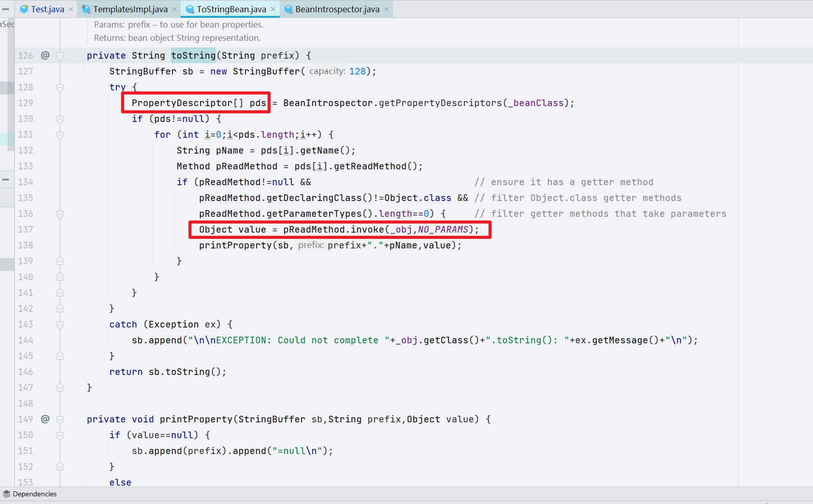The image size is (813, 504).
Task: Open the Dependencies tool window
Action: pyautogui.click(x=34, y=494)
